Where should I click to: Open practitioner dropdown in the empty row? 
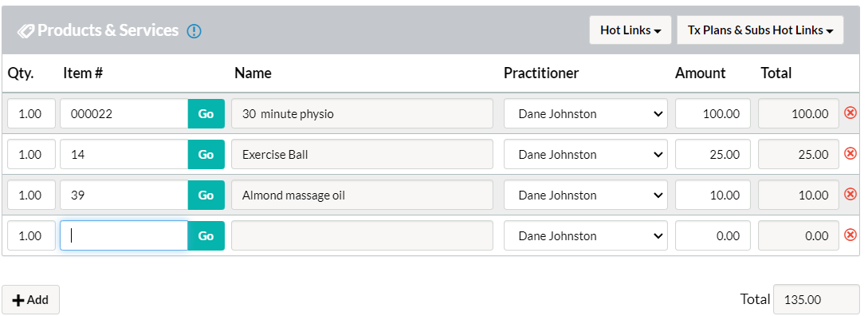(585, 235)
